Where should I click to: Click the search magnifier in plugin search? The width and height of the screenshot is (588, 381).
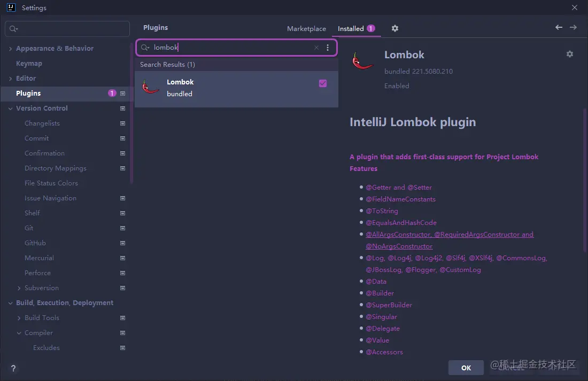tap(145, 48)
